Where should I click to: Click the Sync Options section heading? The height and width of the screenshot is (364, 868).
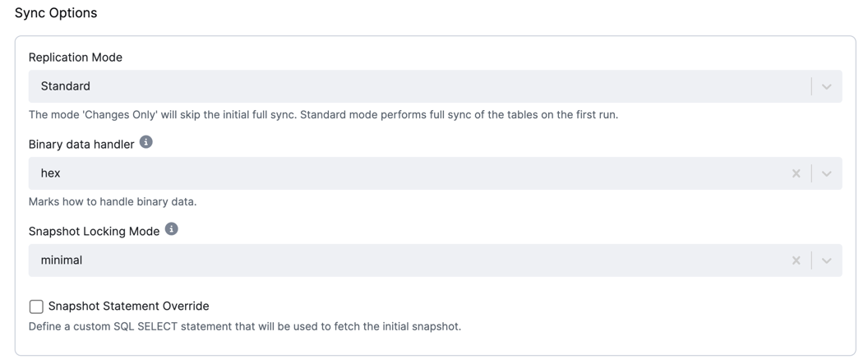point(56,12)
